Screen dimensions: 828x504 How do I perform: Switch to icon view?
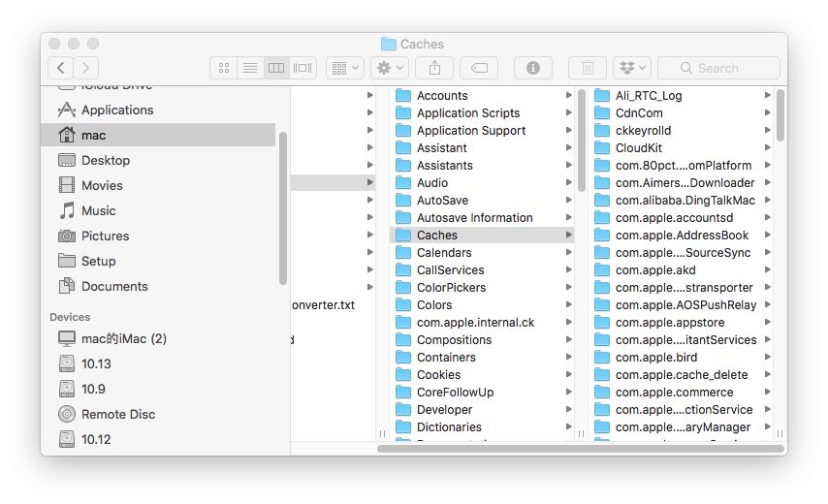tap(224, 68)
